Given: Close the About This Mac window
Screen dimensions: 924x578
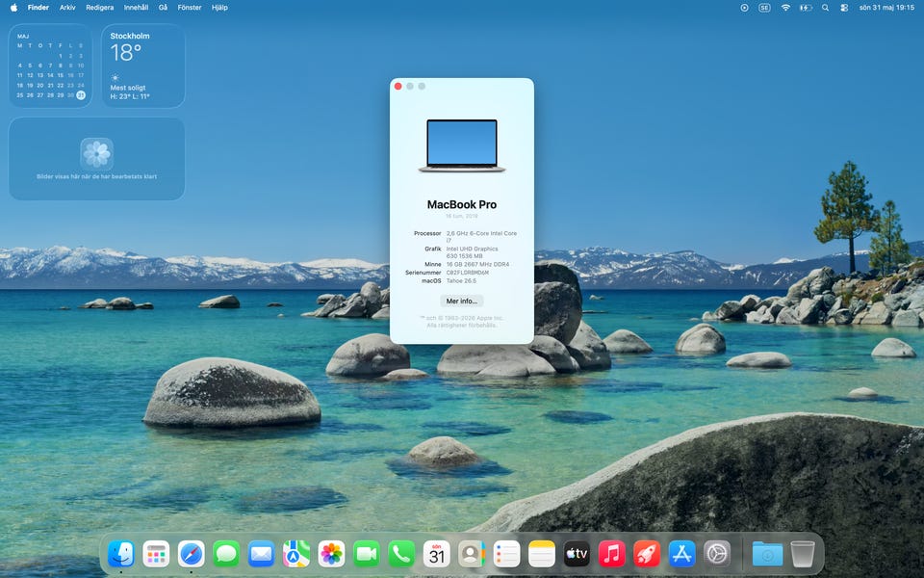Looking at the screenshot, I should tap(398, 86).
